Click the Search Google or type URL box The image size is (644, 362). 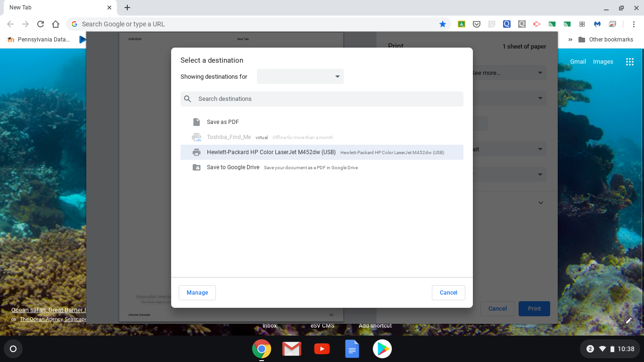pos(258,24)
